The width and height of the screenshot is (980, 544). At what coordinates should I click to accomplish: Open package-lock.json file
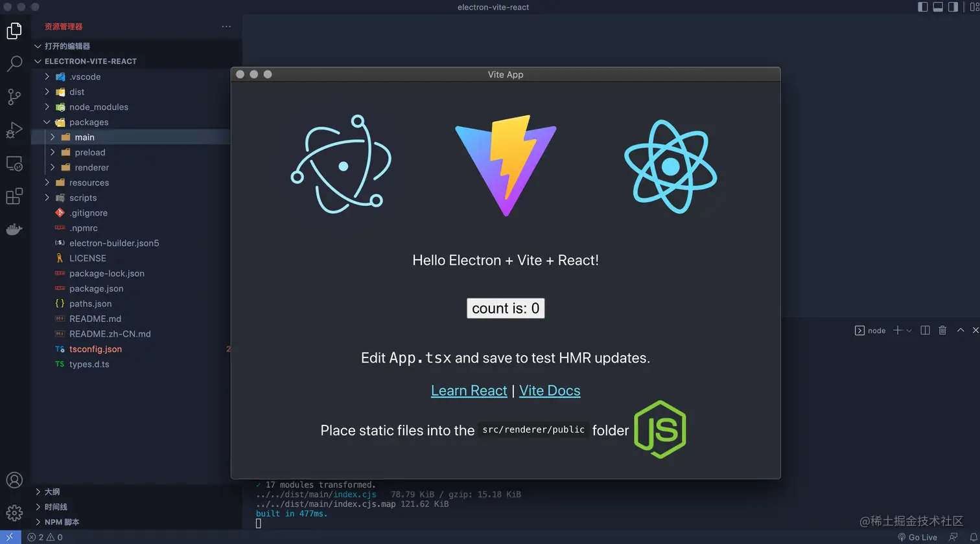pyautogui.click(x=131, y=273)
